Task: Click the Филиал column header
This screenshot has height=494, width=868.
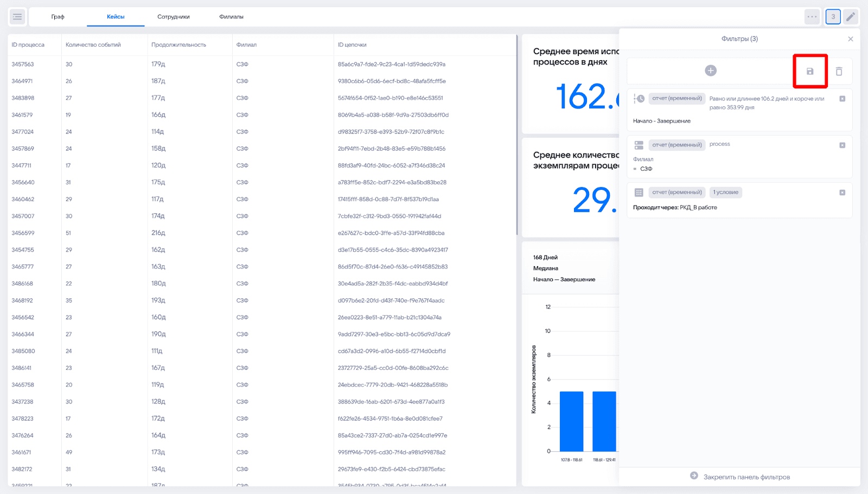Action: click(246, 45)
